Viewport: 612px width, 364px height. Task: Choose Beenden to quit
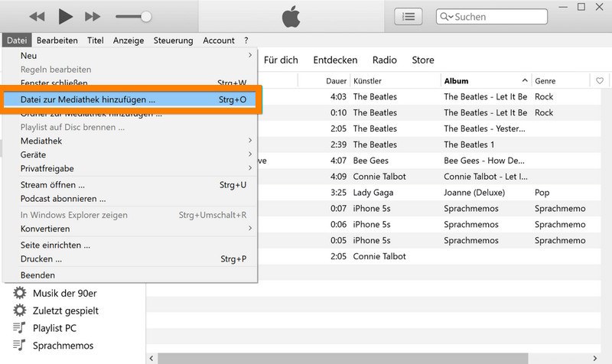[130, 275]
